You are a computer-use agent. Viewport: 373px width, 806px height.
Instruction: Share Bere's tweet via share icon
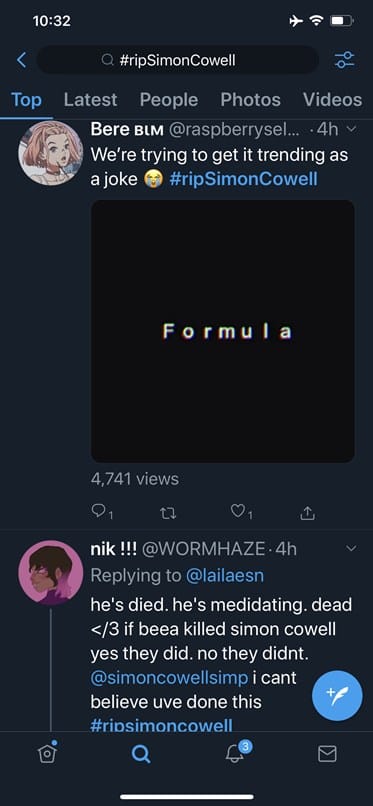[x=307, y=511]
